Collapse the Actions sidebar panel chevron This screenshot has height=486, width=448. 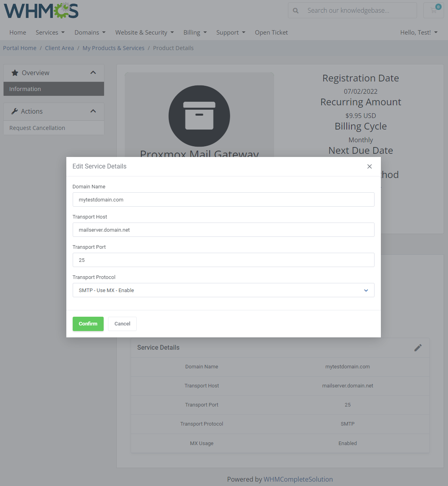[93, 111]
